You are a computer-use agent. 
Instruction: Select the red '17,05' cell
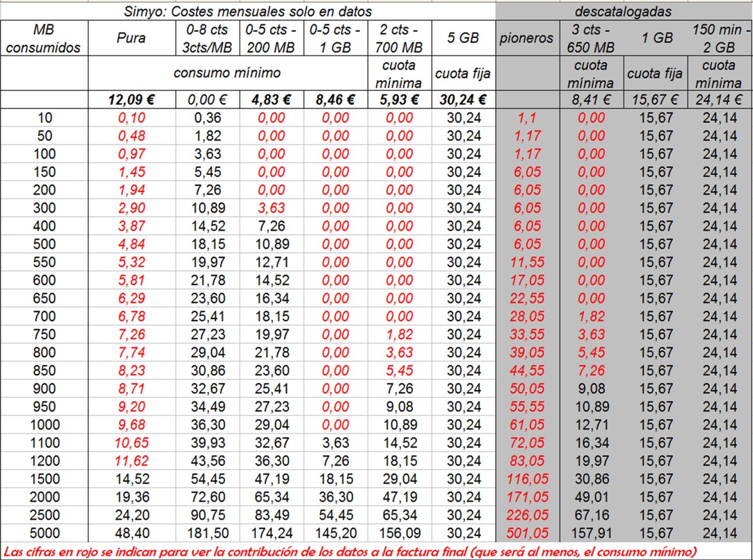tap(527, 280)
